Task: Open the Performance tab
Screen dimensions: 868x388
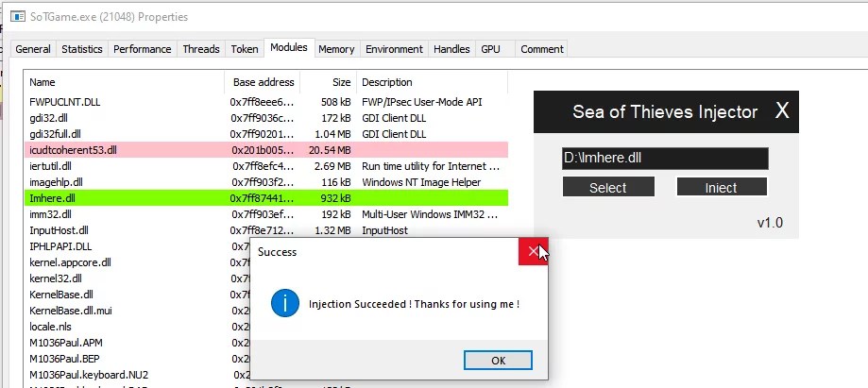Action: pos(143,49)
